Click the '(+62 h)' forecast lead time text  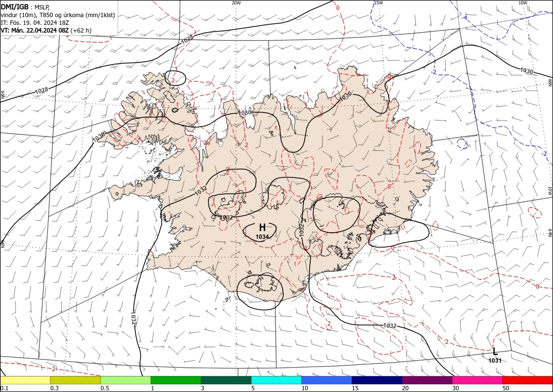pos(81,30)
